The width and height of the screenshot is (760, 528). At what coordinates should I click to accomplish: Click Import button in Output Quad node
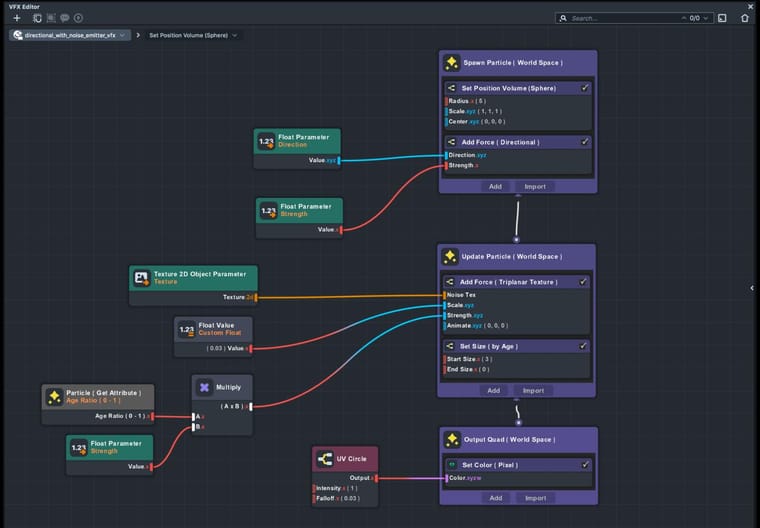click(x=536, y=498)
